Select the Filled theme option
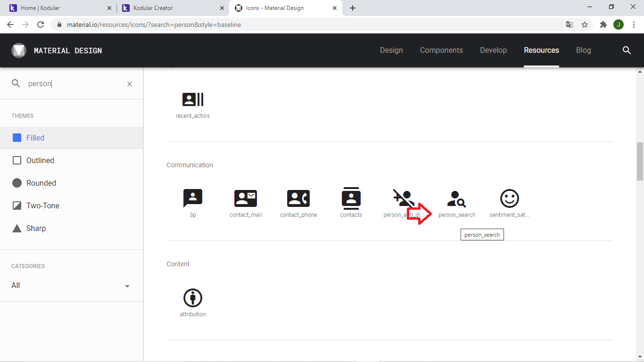 coord(35,138)
